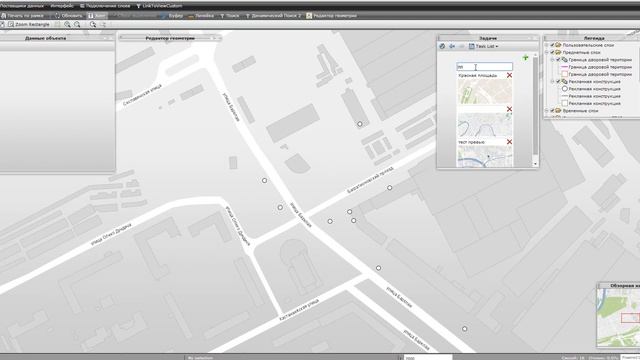Select Временные слои label in legend
This screenshot has height=360, width=640.
(x=580, y=111)
